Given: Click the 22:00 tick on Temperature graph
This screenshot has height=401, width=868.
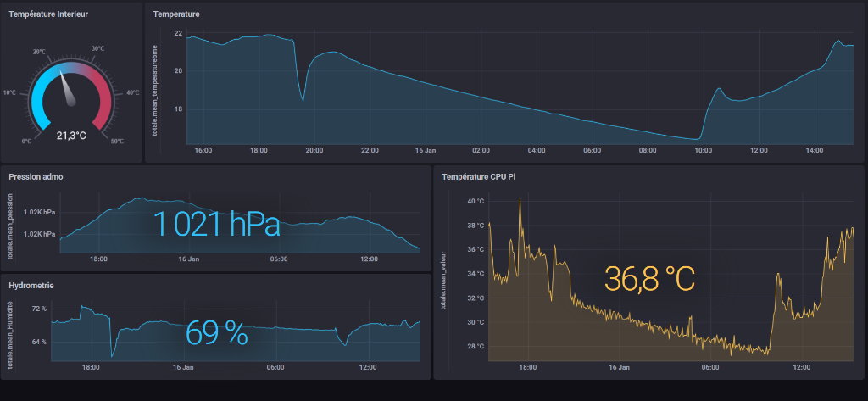Looking at the screenshot, I should [370, 150].
